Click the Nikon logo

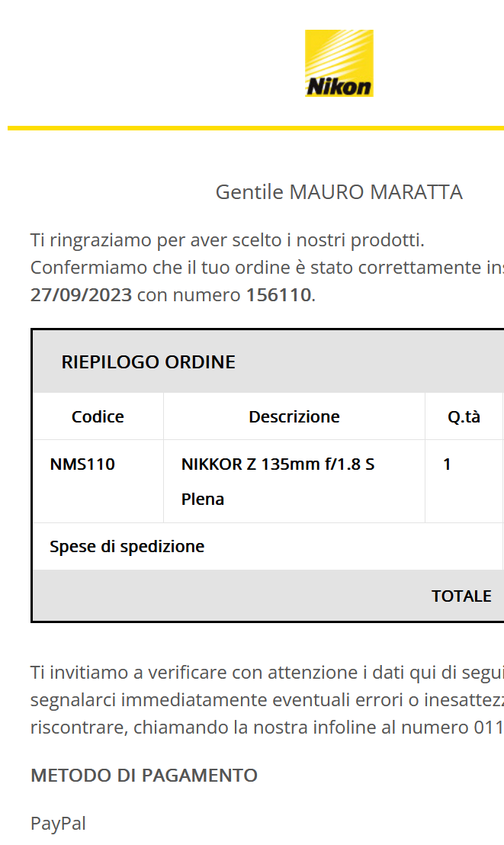point(339,63)
